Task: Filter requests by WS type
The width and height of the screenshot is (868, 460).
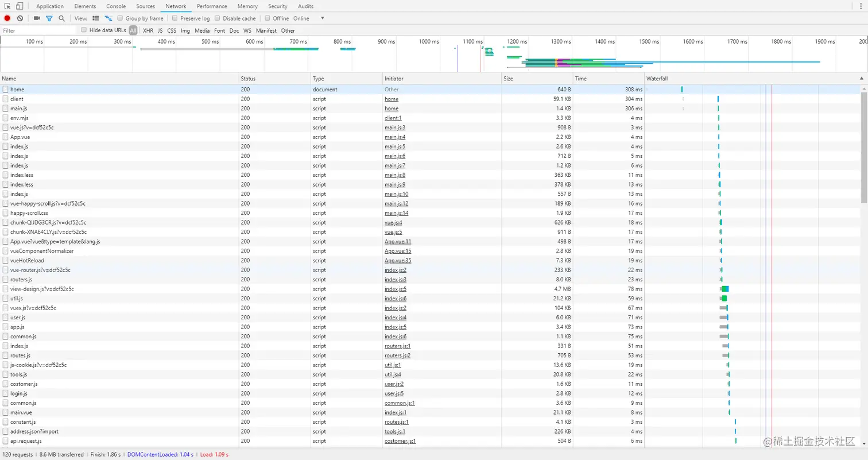Action: tap(247, 30)
